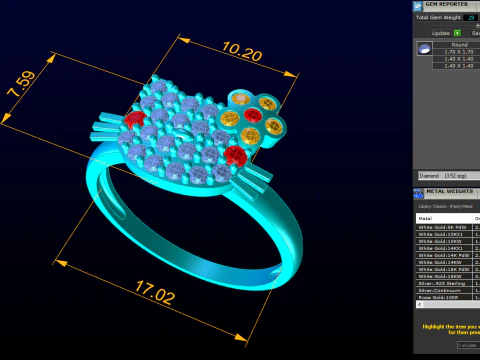Click the Gem Reporter panel icon

418,6
